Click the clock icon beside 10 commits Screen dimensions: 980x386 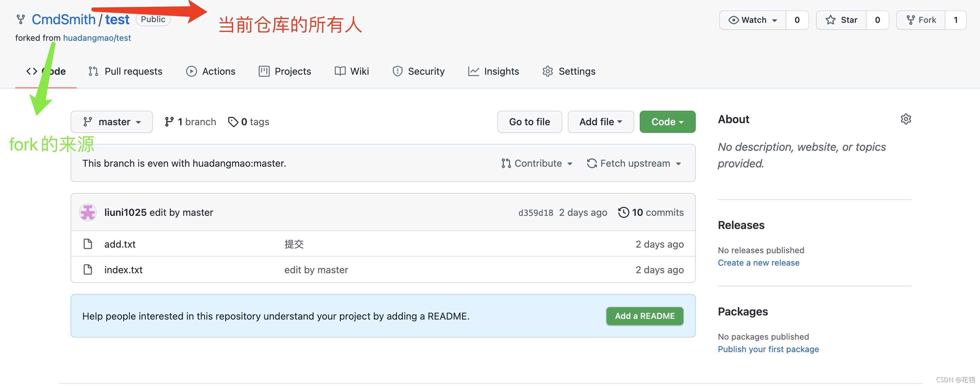coord(623,212)
